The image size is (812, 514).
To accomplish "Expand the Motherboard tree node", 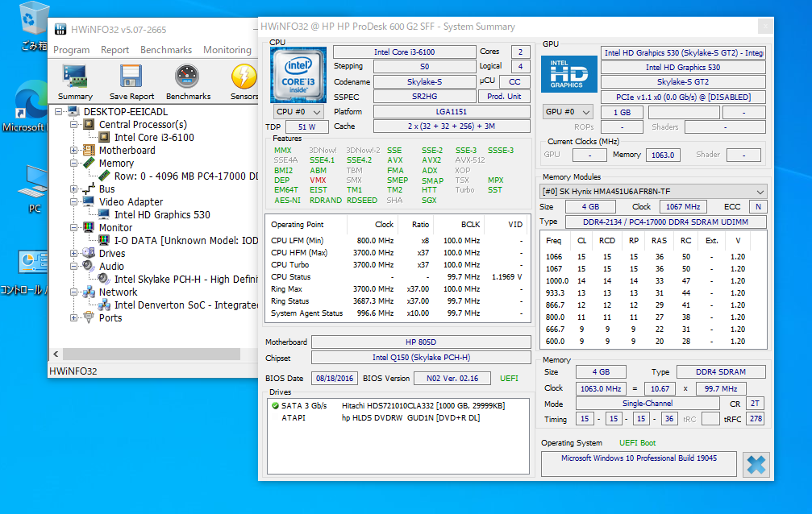I will coord(75,151).
